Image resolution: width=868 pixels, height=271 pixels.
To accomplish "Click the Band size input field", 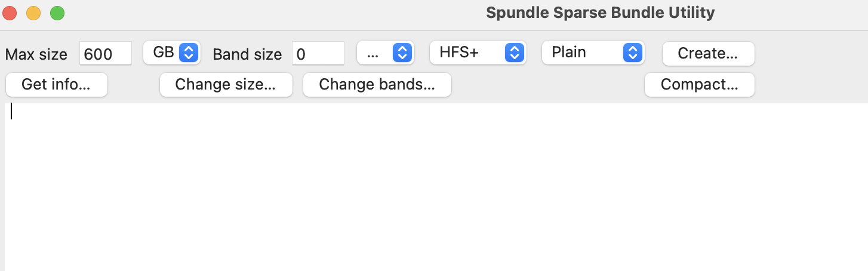I will [318, 54].
